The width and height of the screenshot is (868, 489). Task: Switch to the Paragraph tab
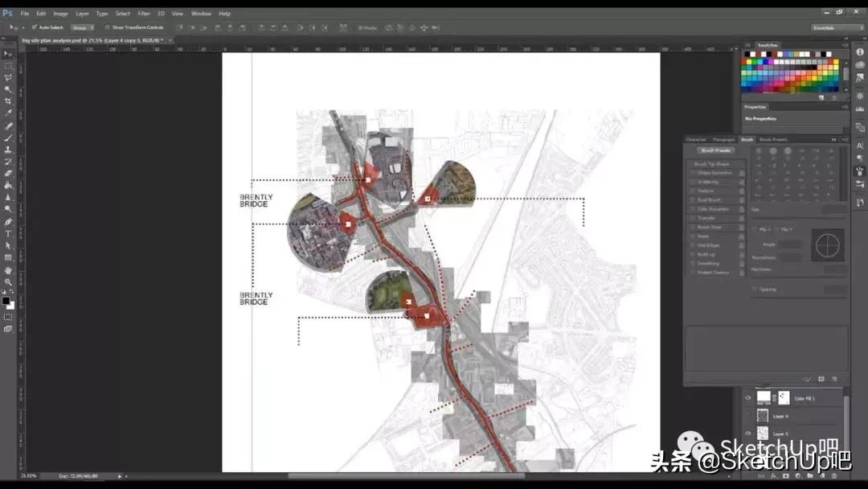(x=723, y=139)
